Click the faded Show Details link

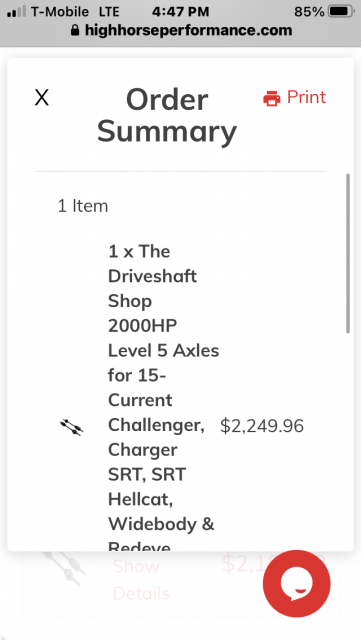tap(141, 580)
